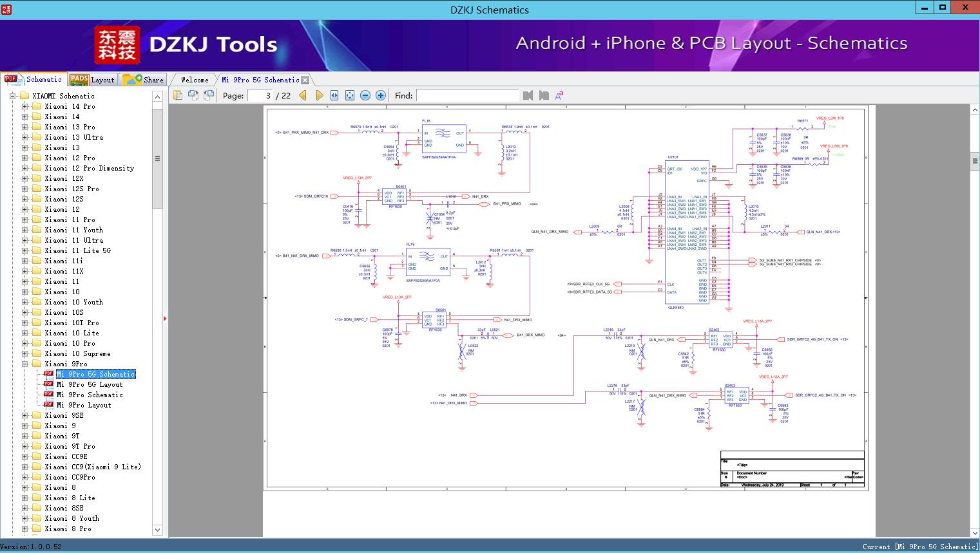The image size is (980, 553).
Task: Expand the Xiaomi 9SE folder
Action: tap(24, 415)
